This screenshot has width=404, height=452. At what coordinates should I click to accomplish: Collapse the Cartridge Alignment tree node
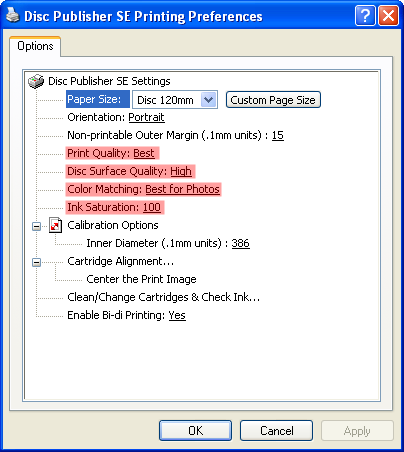coord(36,262)
